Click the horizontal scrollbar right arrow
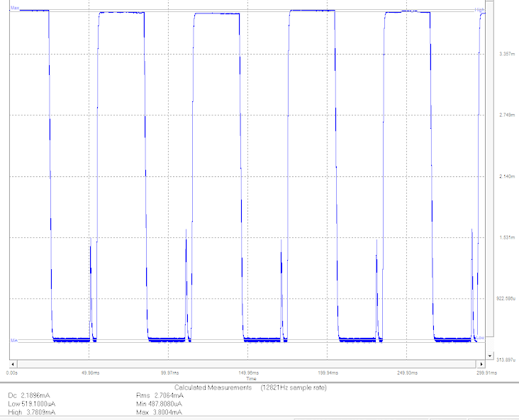Image resolution: width=519 pixels, height=420 pixels. [481, 364]
